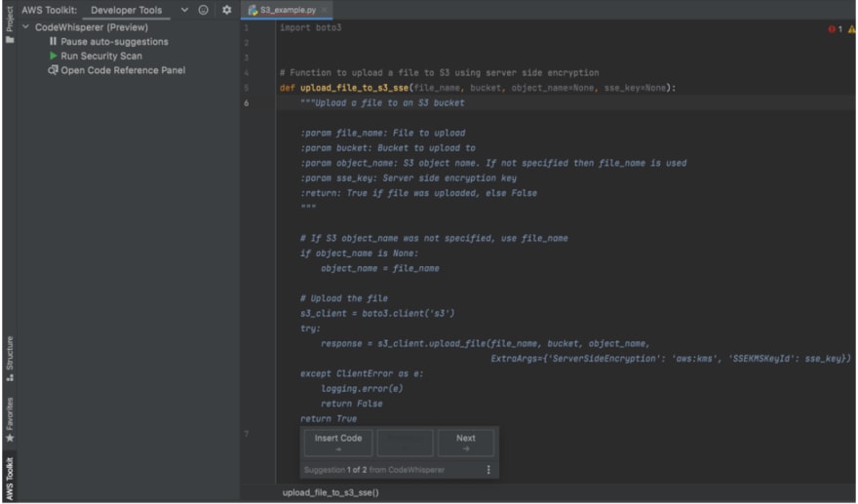The width and height of the screenshot is (858, 504).
Task: Click 'Suggestion 1 of 2 from CodeWhisperer' text
Action: click(374, 470)
